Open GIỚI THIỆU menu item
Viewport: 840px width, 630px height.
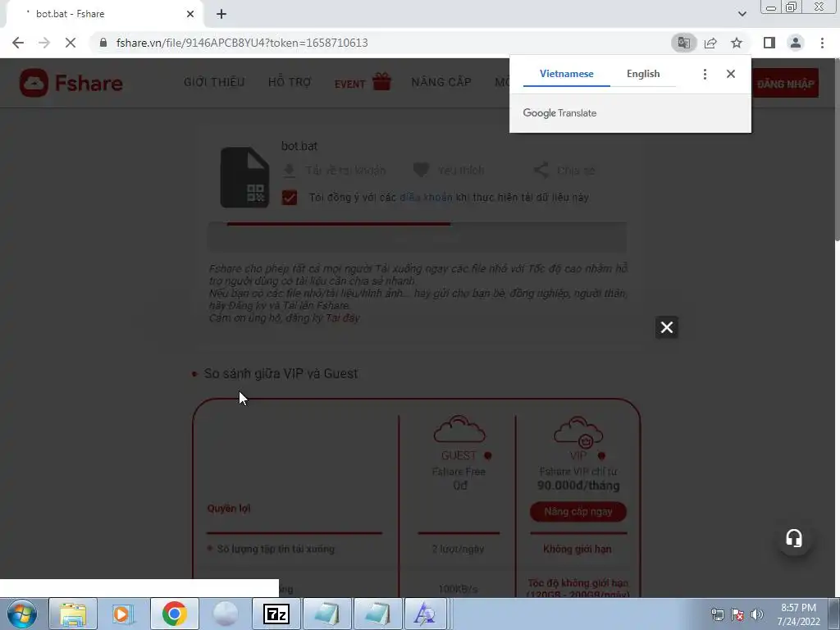pyautogui.click(x=214, y=83)
